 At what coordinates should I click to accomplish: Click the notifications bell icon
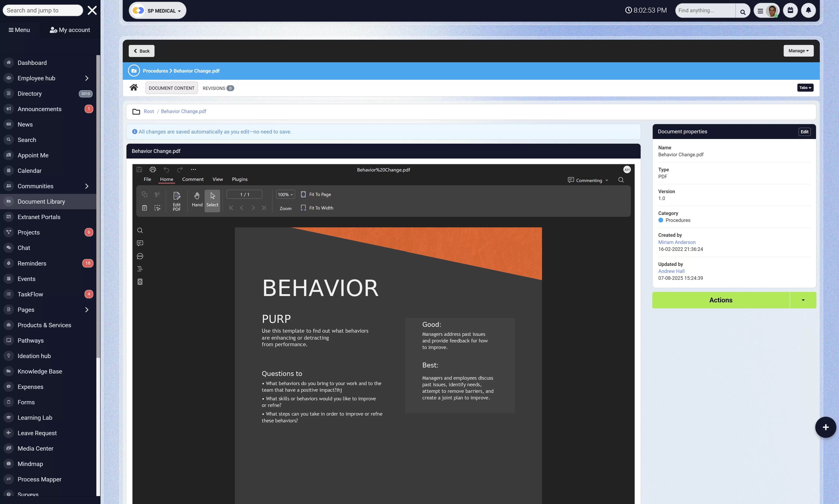point(808,10)
